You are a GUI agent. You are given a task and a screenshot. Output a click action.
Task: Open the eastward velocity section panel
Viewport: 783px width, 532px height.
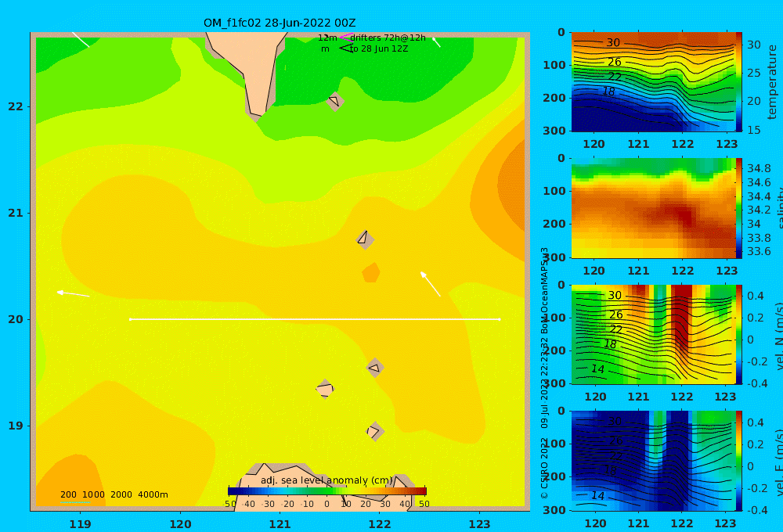tap(653, 461)
